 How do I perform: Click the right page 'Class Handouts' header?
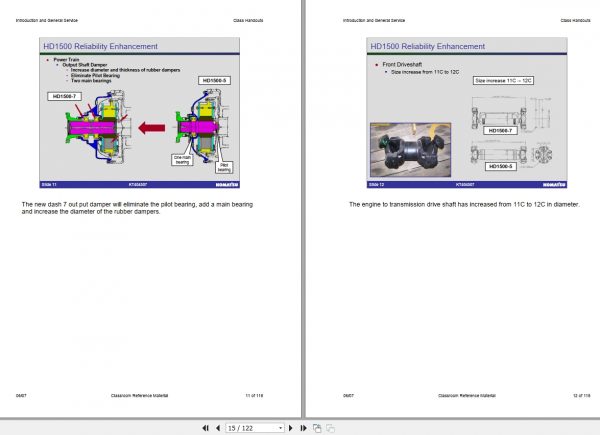(576, 20)
